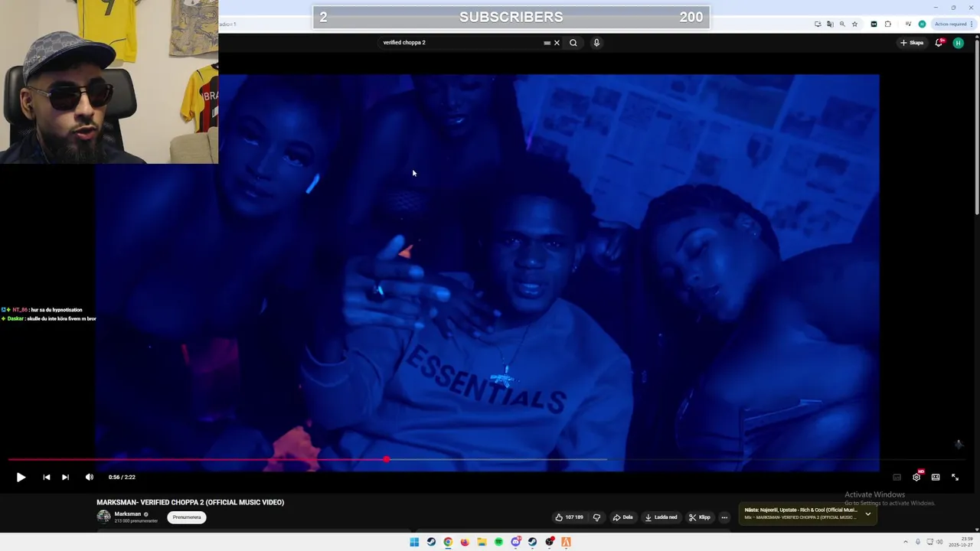The width and height of the screenshot is (980, 551).
Task: Click the 213 000 prenumeranter subscriber count
Action: (x=136, y=521)
